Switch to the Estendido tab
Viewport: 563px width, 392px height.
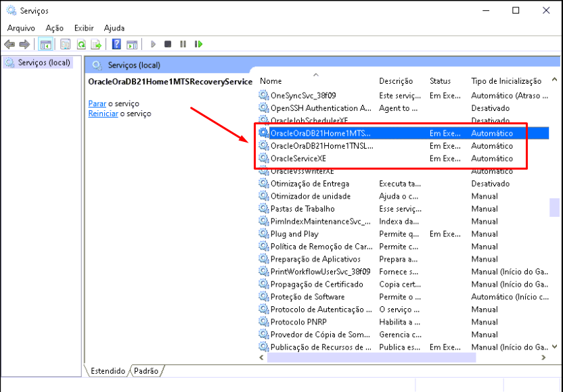[x=108, y=371]
